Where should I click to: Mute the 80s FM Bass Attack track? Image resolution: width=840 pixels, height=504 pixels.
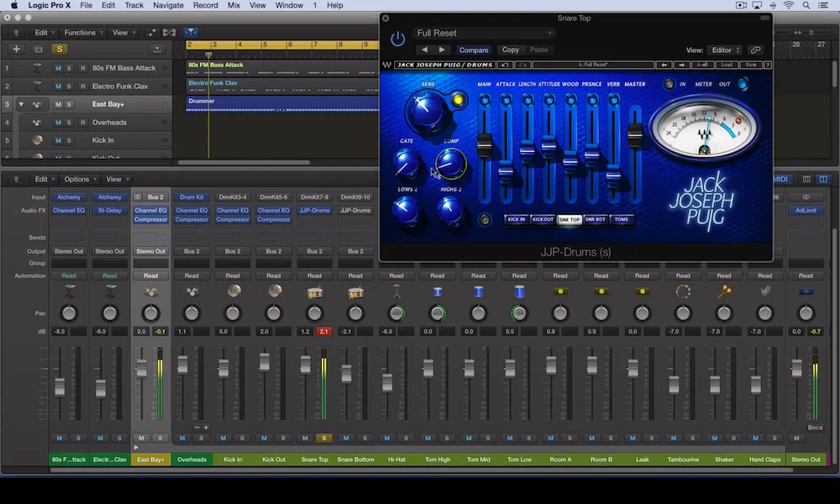coord(58,68)
